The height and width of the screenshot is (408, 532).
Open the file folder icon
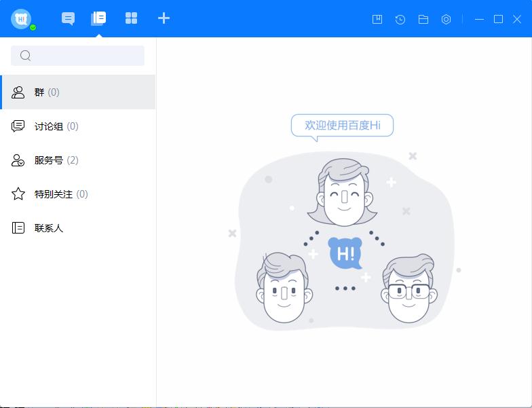pos(423,19)
